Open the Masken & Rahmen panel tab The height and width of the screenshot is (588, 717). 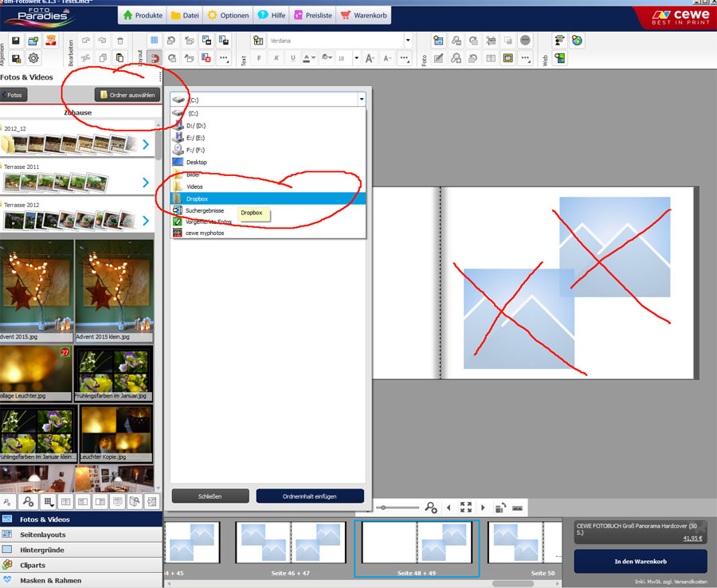click(x=81, y=581)
